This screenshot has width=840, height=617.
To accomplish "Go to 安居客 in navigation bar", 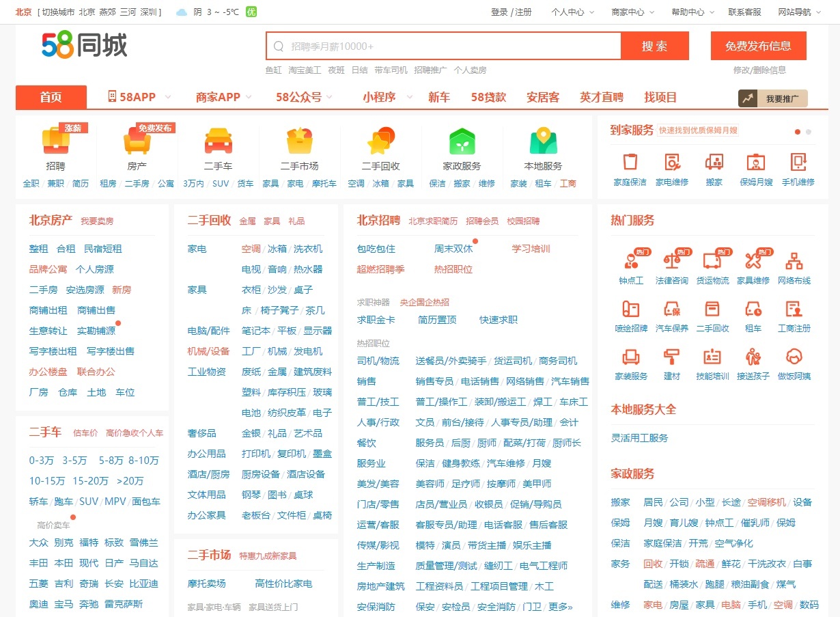I will 543,97.
